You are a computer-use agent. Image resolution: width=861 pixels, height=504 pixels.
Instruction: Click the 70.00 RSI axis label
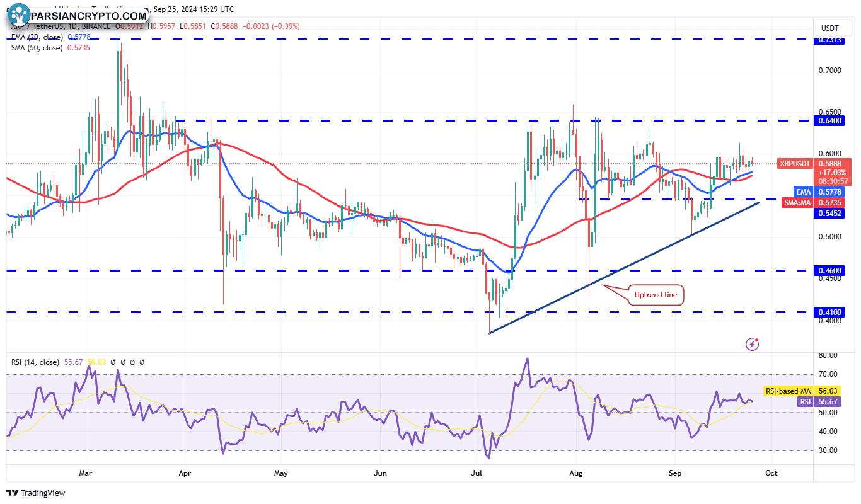tap(829, 374)
